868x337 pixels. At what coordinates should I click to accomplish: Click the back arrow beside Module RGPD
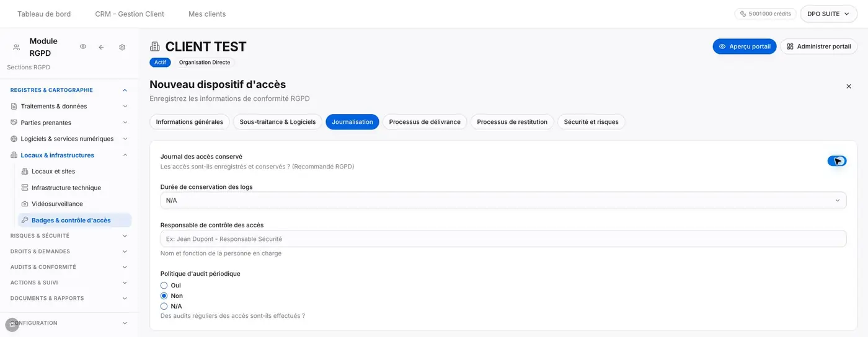[101, 47]
